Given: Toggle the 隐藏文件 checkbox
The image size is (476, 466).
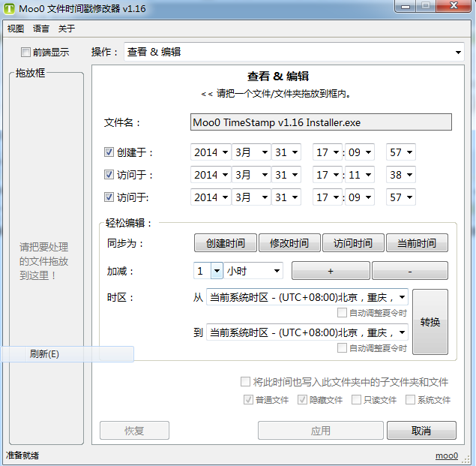Looking at the screenshot, I should pyautogui.click(x=302, y=400).
